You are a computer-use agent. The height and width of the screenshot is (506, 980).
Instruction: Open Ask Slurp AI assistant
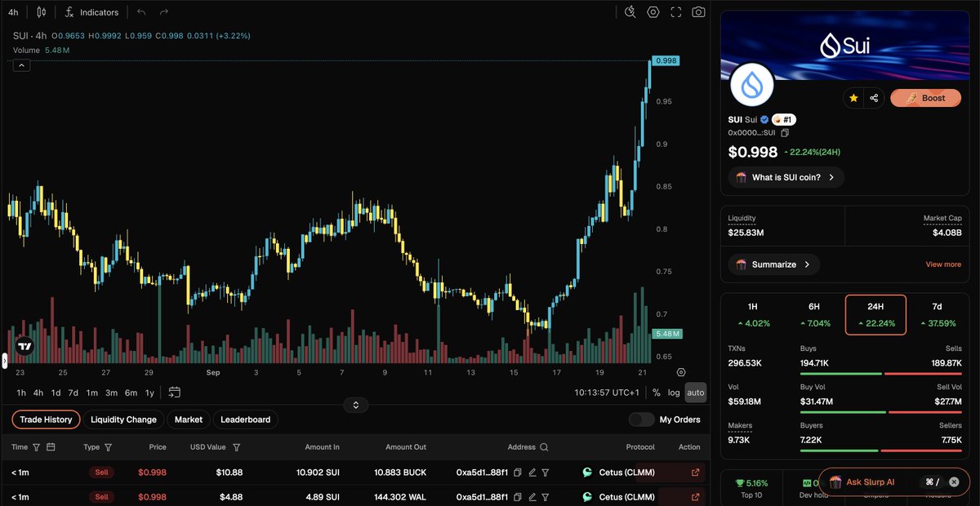point(870,482)
